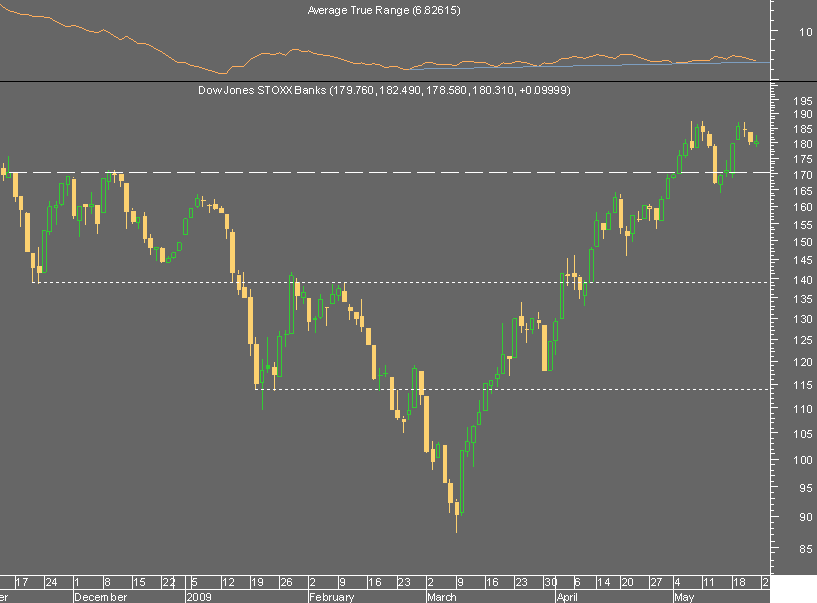This screenshot has width=817, height=603.
Task: Click the "85" price axis label
Action: point(806,549)
